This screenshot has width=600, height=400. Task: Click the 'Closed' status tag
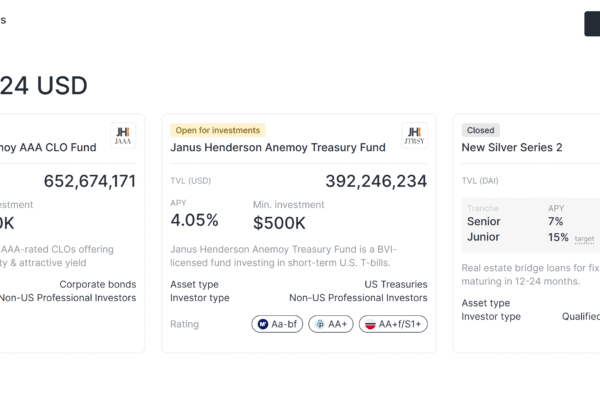481,130
